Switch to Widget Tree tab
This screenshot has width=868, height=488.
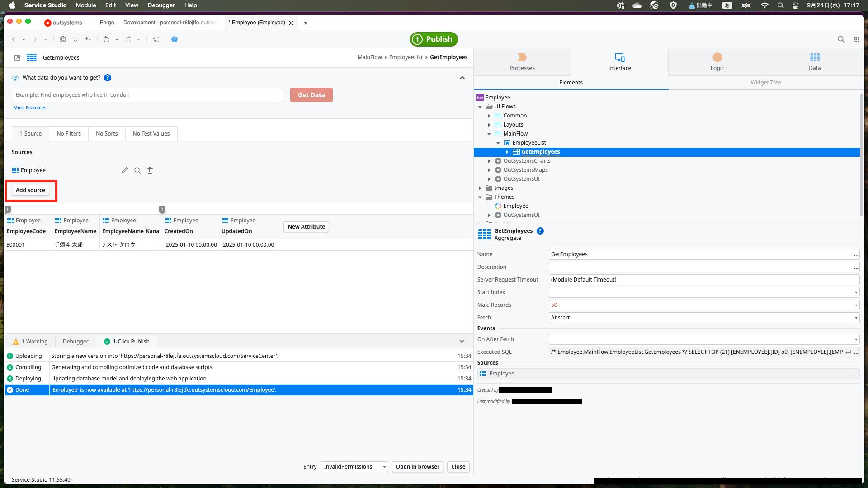pyautogui.click(x=765, y=83)
